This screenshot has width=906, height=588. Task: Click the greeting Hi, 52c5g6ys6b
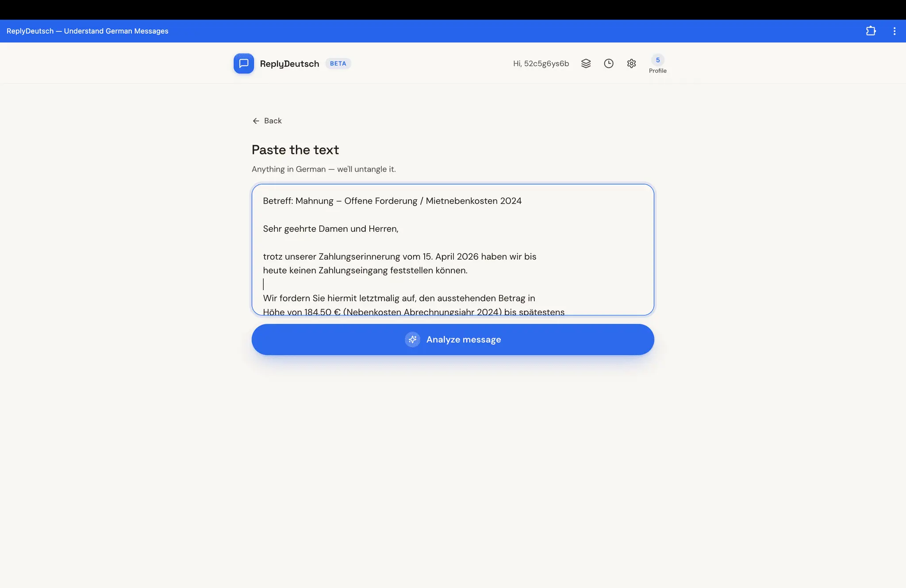click(x=541, y=64)
